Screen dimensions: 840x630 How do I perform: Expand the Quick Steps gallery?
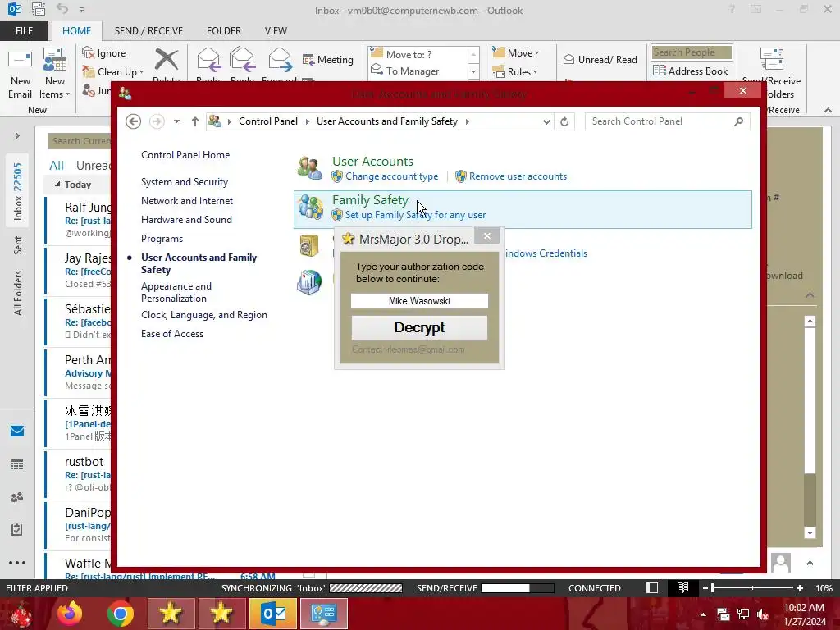[473, 71]
